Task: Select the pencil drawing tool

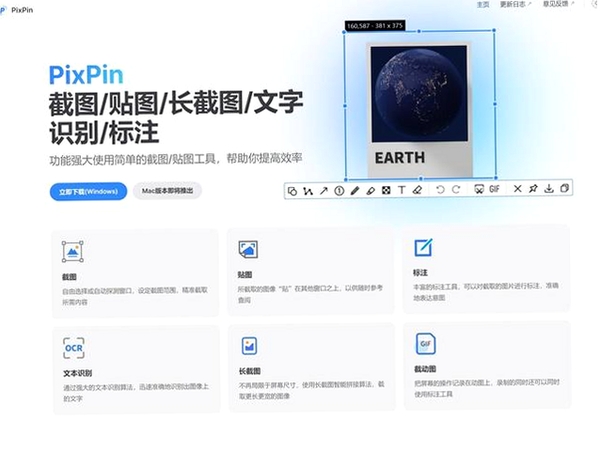Action: pyautogui.click(x=355, y=190)
